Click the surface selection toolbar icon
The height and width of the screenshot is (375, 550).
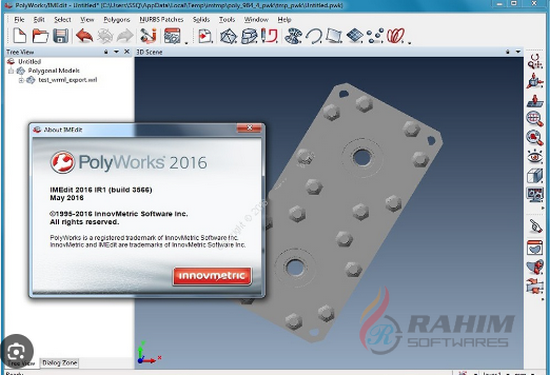(293, 36)
